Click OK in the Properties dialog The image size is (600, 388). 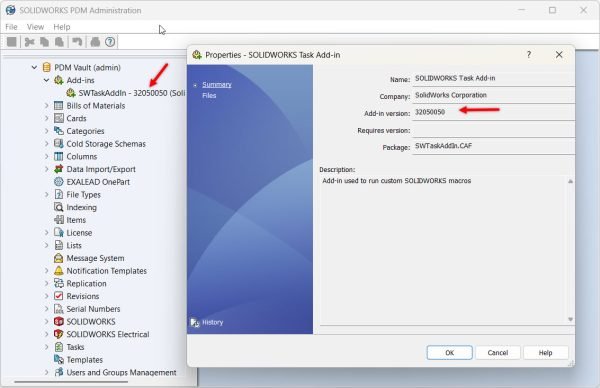(x=450, y=352)
